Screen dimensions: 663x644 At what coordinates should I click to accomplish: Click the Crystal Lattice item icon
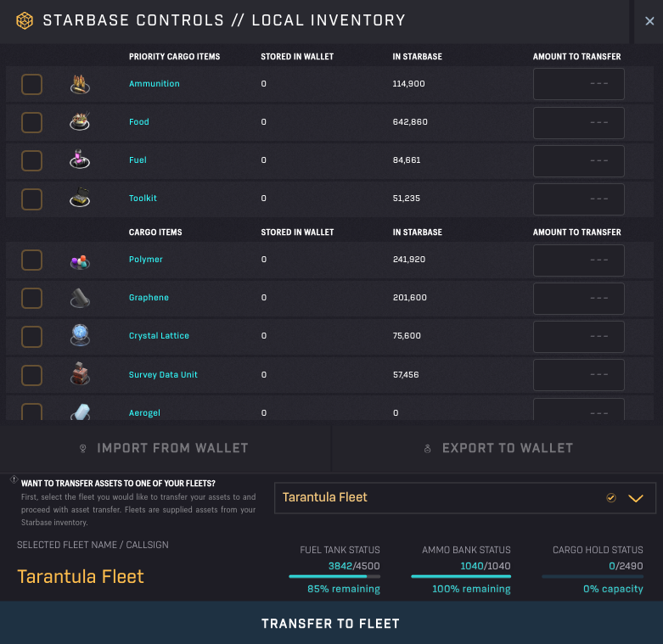[x=80, y=335]
